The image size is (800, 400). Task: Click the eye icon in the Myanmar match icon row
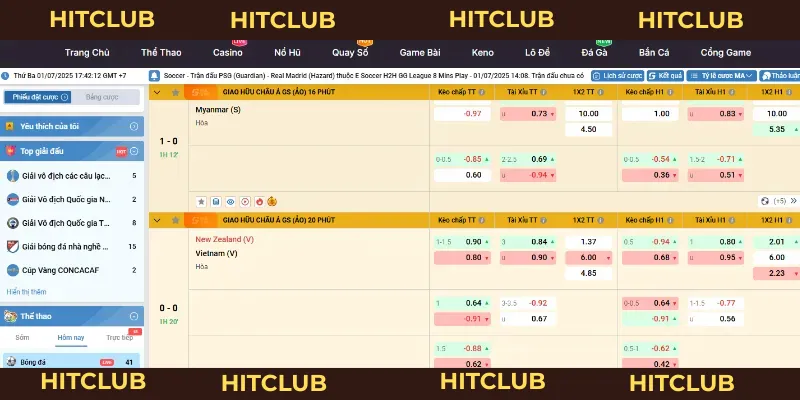click(x=231, y=202)
